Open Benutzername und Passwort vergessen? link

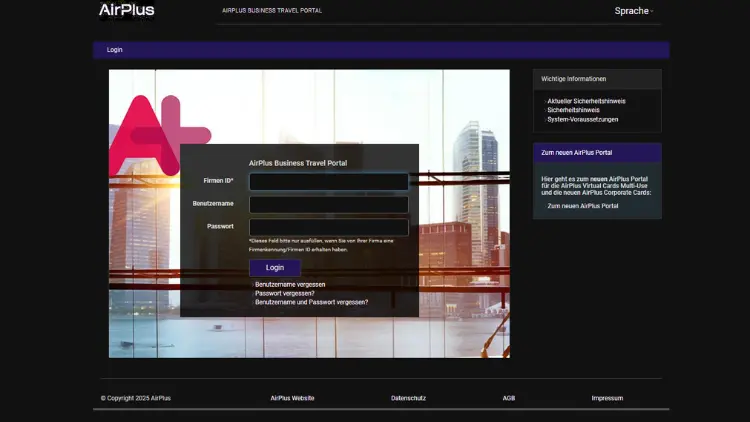(x=311, y=302)
